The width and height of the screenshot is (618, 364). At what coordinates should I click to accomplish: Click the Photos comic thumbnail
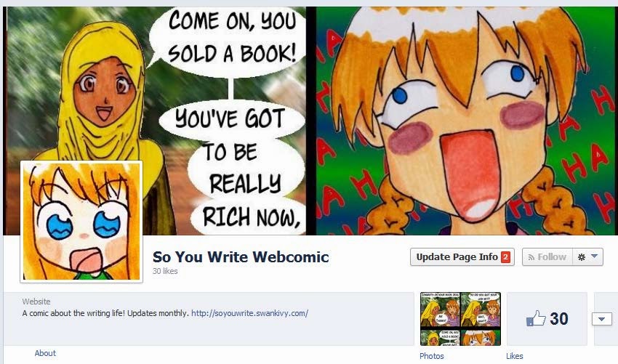(460, 319)
